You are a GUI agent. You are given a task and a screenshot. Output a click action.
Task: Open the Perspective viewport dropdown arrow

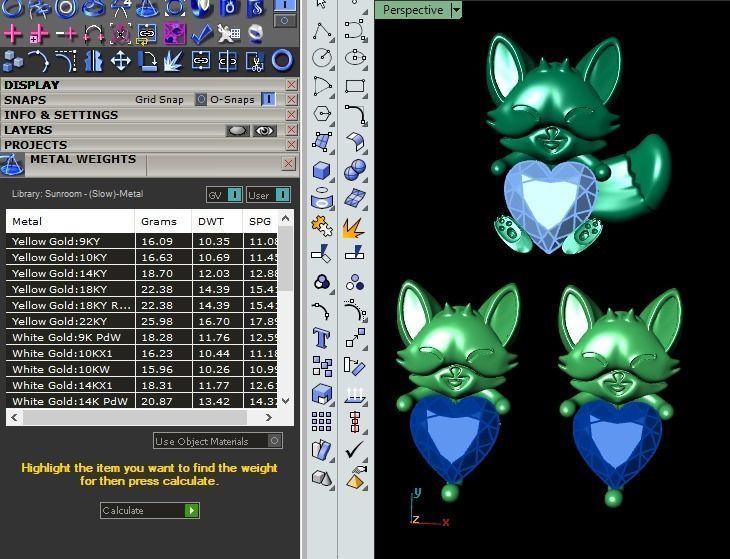click(x=457, y=10)
